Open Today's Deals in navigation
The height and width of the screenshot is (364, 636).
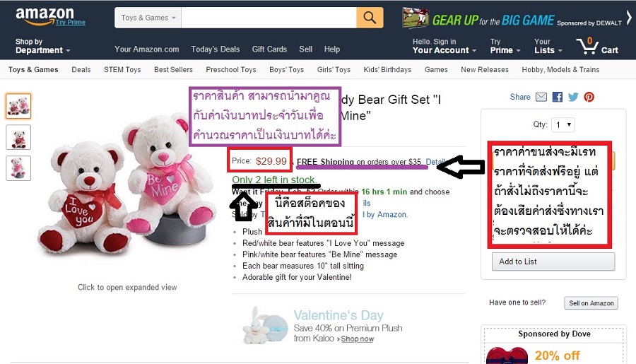tap(216, 49)
